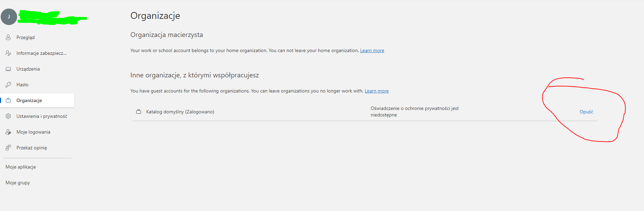This screenshot has width=644, height=211.
Task: Click the Moje logowania icon
Action: [x=8, y=132]
